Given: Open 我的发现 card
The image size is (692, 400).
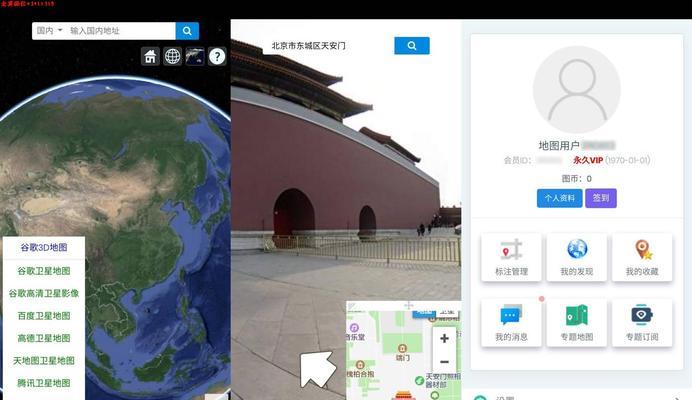Looking at the screenshot, I should 576,257.
